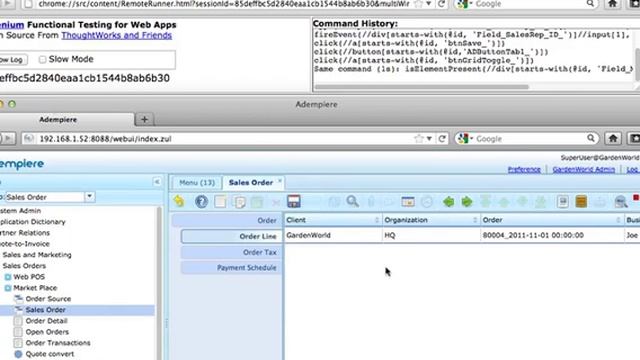Image resolution: width=640 pixels, height=360 pixels.
Task: Open the Order Line tab
Action: (x=231, y=236)
